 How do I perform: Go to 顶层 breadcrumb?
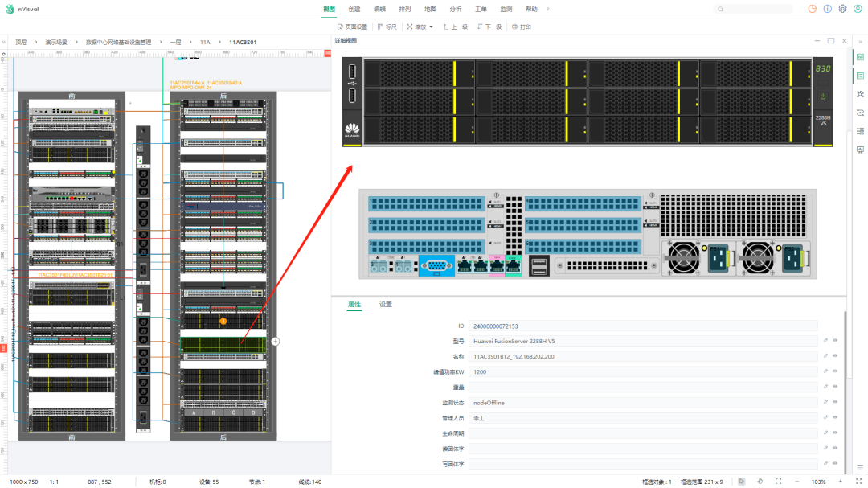tap(21, 42)
